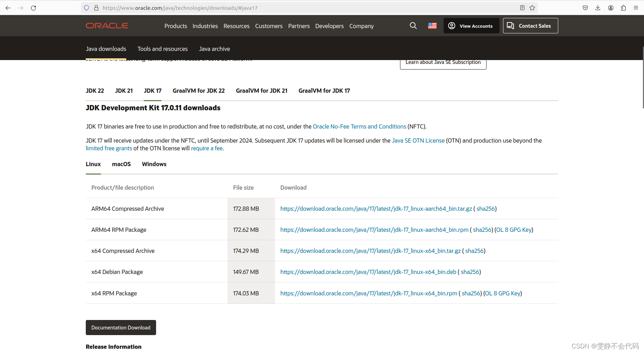Reload the page
This screenshot has width=644, height=353.
[33, 7]
